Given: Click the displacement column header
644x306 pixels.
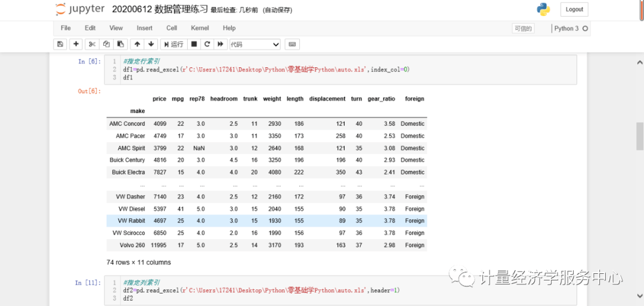Looking at the screenshot, I should [x=327, y=99].
